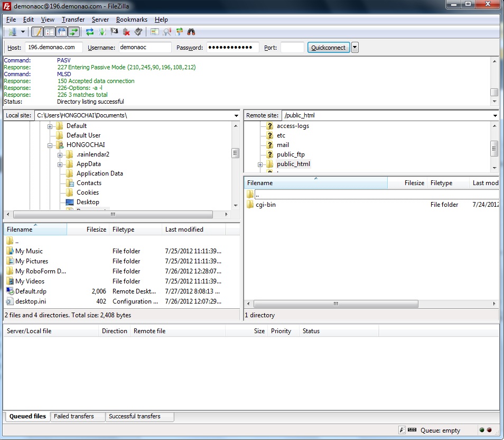The height and width of the screenshot is (440, 504).
Task: Click the status bar character set icon
Action: [402, 430]
